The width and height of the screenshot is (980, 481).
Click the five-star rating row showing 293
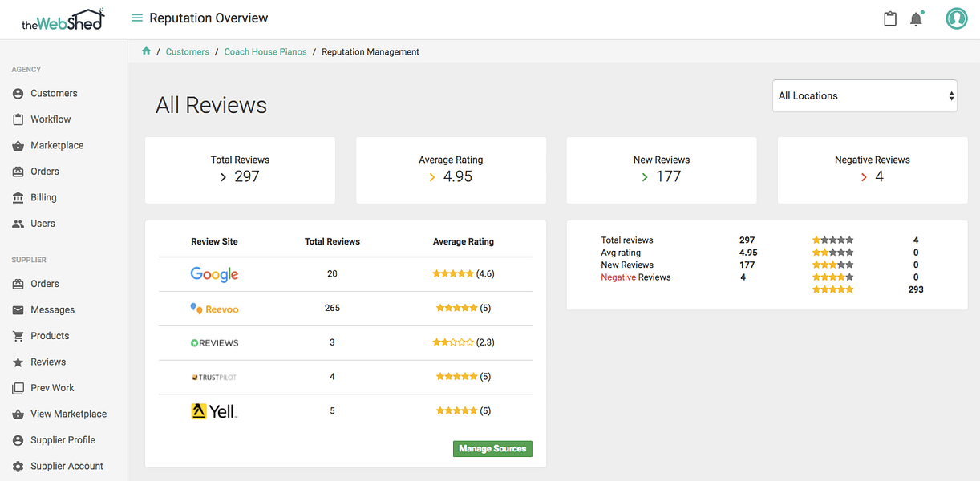pyautogui.click(x=868, y=289)
